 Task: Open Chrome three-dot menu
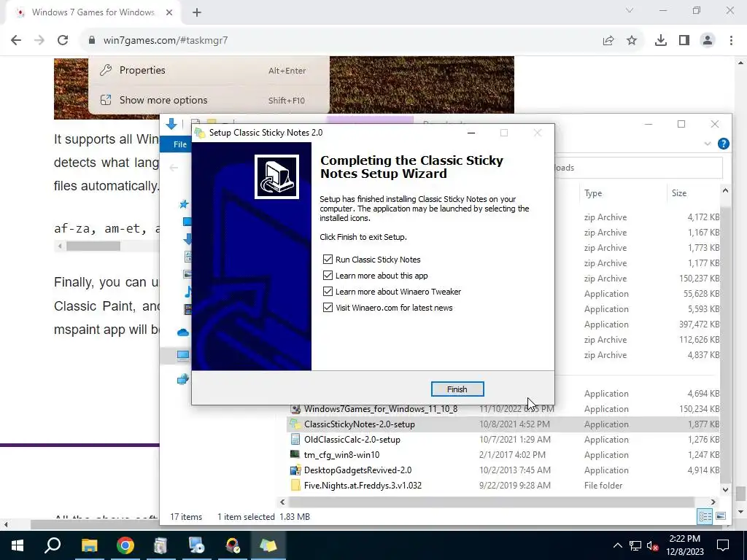tap(731, 41)
